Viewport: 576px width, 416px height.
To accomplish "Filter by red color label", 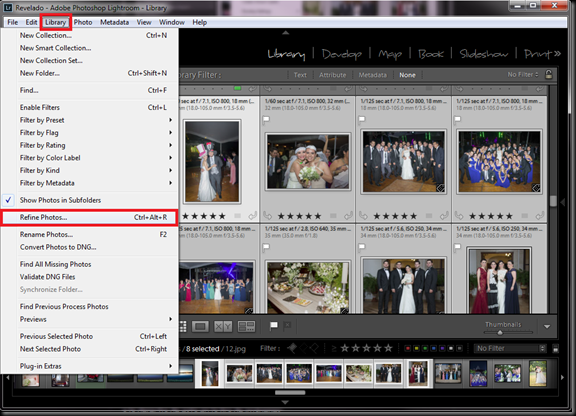I will tap(408, 348).
